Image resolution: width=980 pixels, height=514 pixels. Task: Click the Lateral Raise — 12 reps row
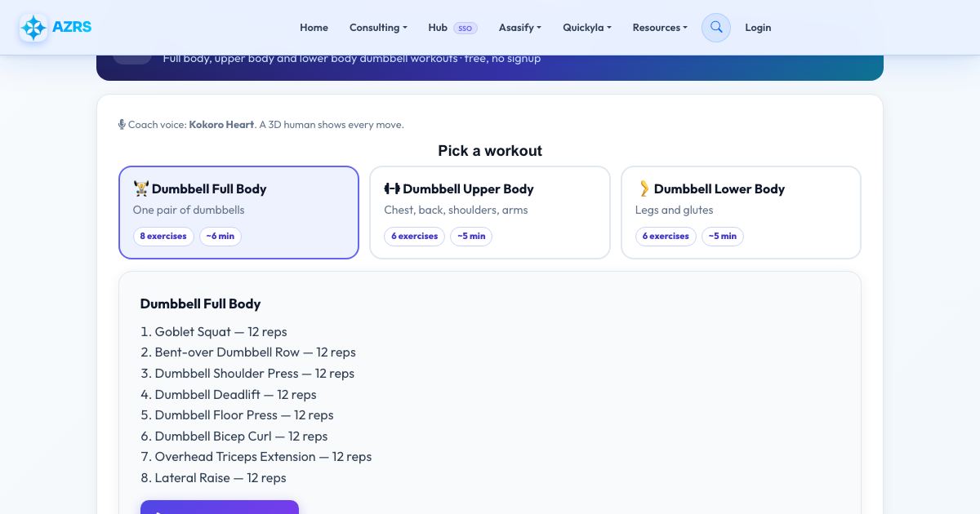[x=220, y=478]
